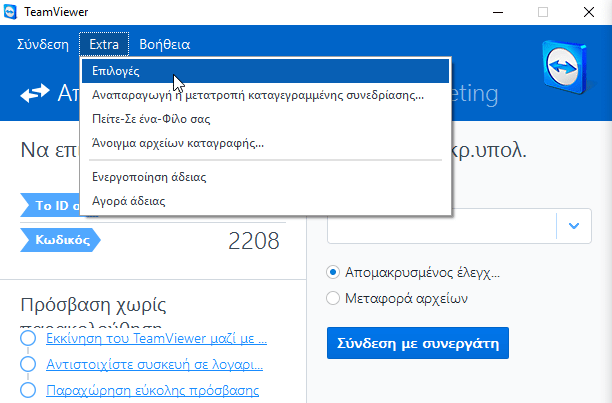Click into the partner ID input field

(x=441, y=225)
